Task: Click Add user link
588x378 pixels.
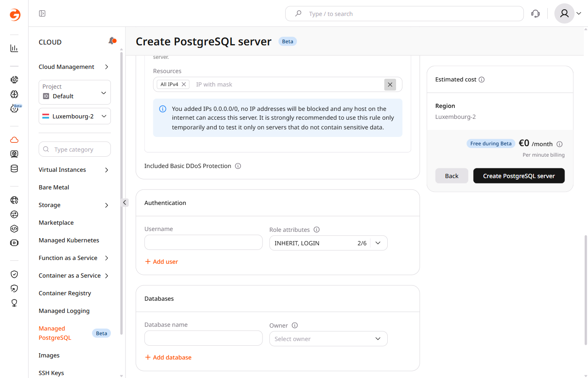Action: tap(162, 262)
